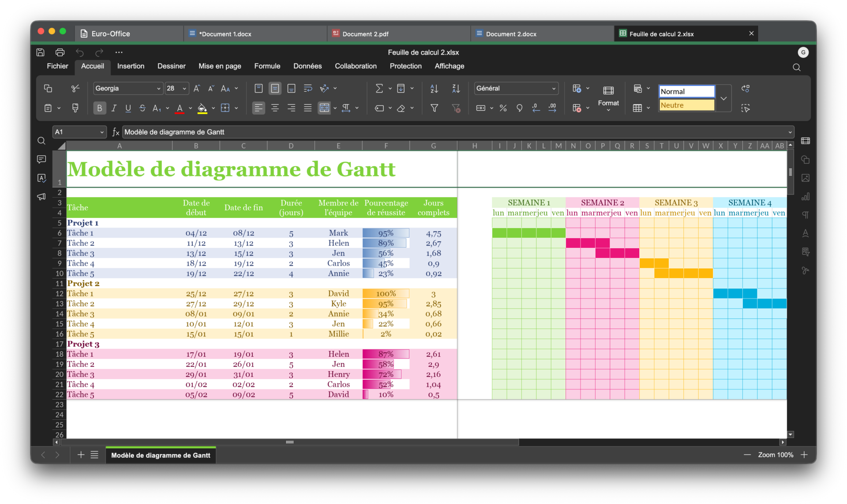This screenshot has height=504, width=847.
Task: Open the Comments panel in left sidebar
Action: pyautogui.click(x=41, y=159)
